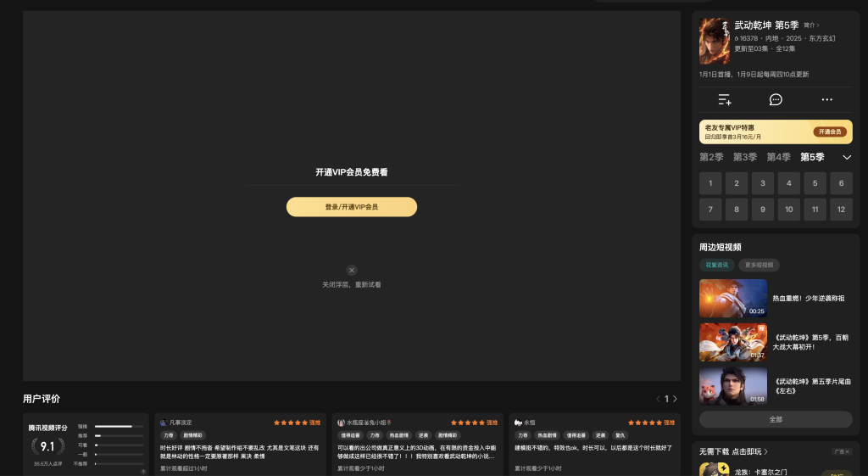Expand the season list chevron
The width and height of the screenshot is (868, 476).
pyautogui.click(x=847, y=157)
